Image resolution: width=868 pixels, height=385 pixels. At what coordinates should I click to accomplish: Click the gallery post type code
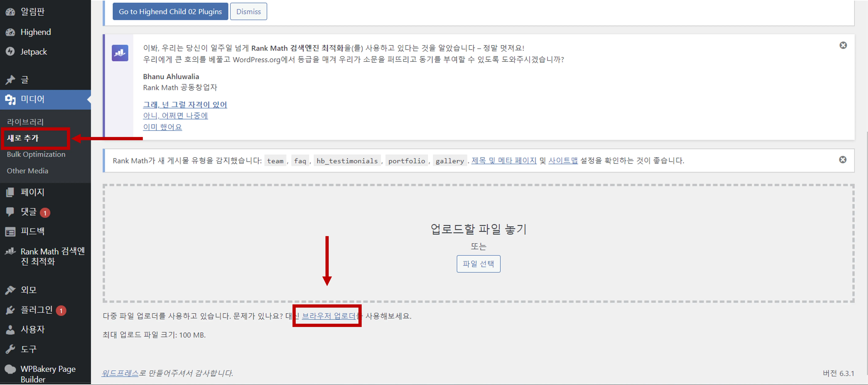pos(450,161)
